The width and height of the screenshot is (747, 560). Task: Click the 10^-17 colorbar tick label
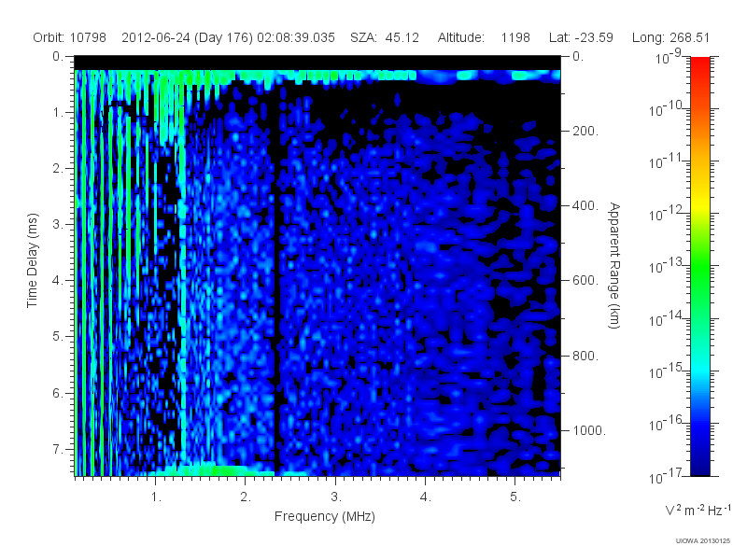[x=667, y=476]
